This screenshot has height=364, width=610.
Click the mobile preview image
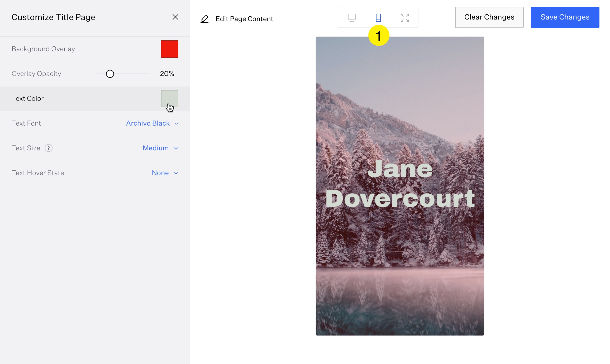click(400, 186)
